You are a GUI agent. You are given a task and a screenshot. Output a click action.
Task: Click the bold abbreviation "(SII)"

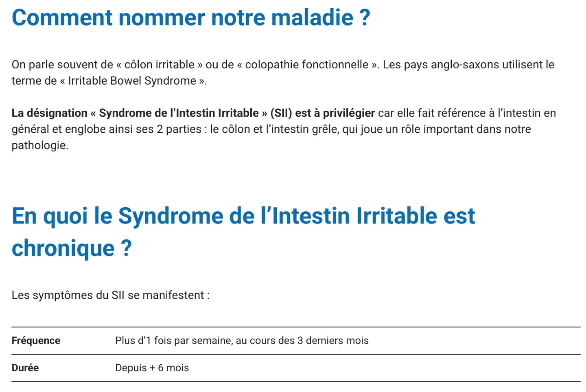coord(281,113)
